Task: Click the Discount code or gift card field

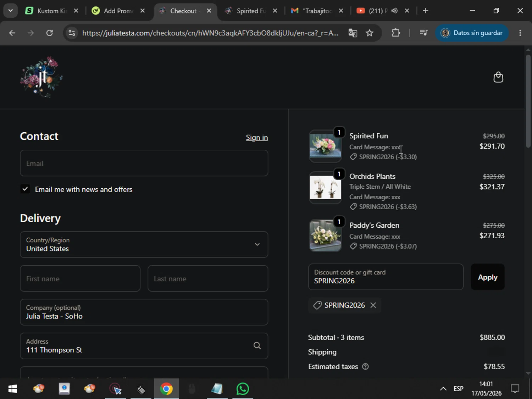Action: pos(386,277)
